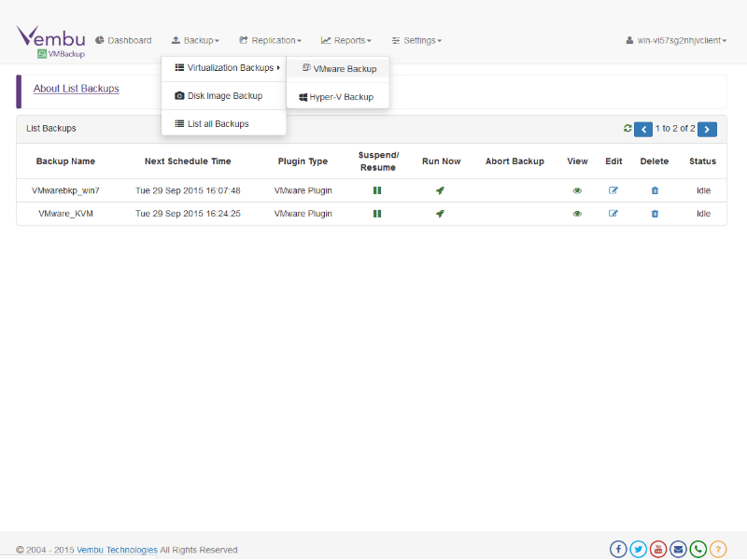This screenshot has height=560, width=747.
Task: Click the Vembu VMBackup logo
Action: (x=51, y=42)
